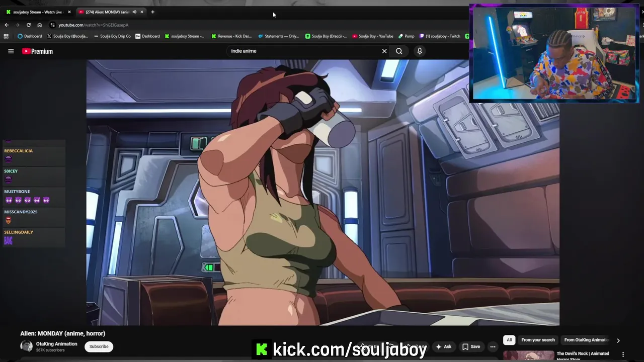Click REBECCALICIA chat username
Viewport: 644px width, 362px height.
(18, 151)
